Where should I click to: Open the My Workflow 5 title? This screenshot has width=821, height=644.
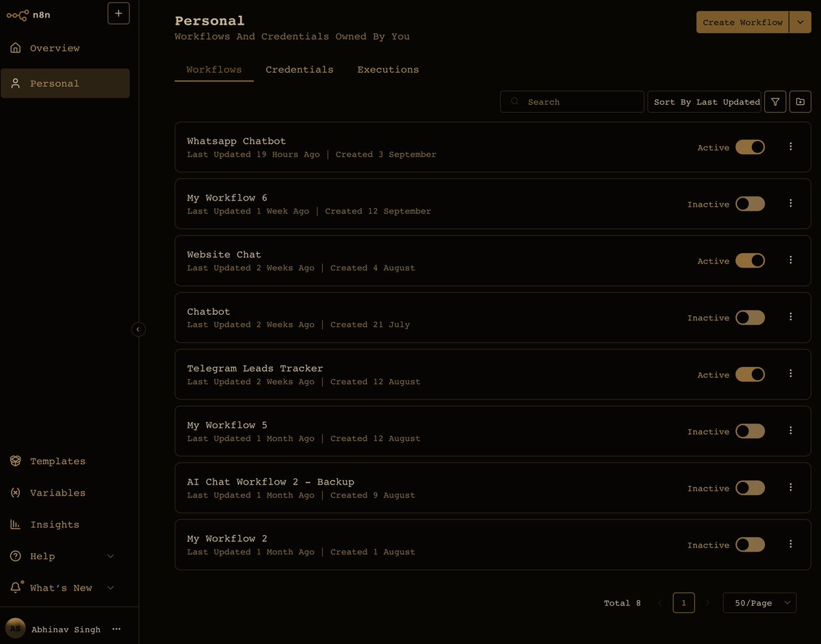pyautogui.click(x=227, y=425)
